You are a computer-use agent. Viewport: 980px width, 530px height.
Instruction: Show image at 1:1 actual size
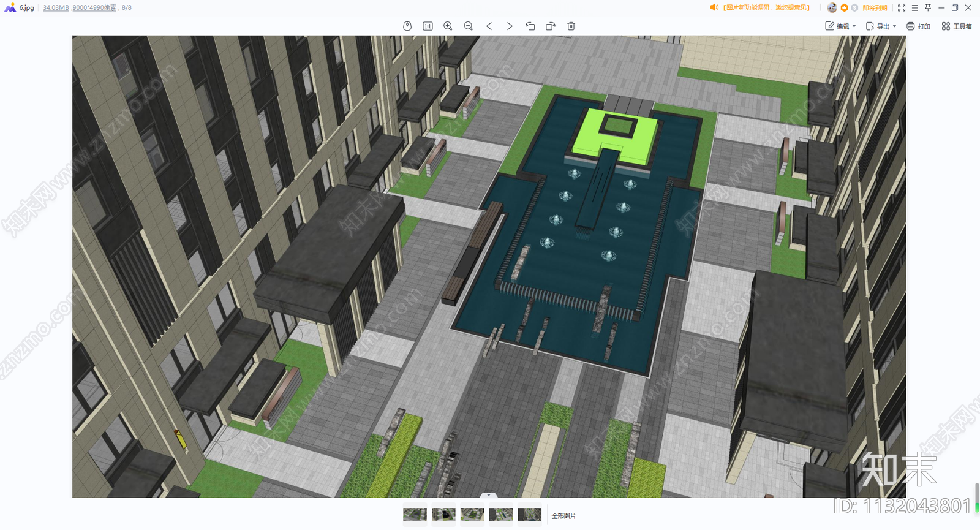point(428,26)
